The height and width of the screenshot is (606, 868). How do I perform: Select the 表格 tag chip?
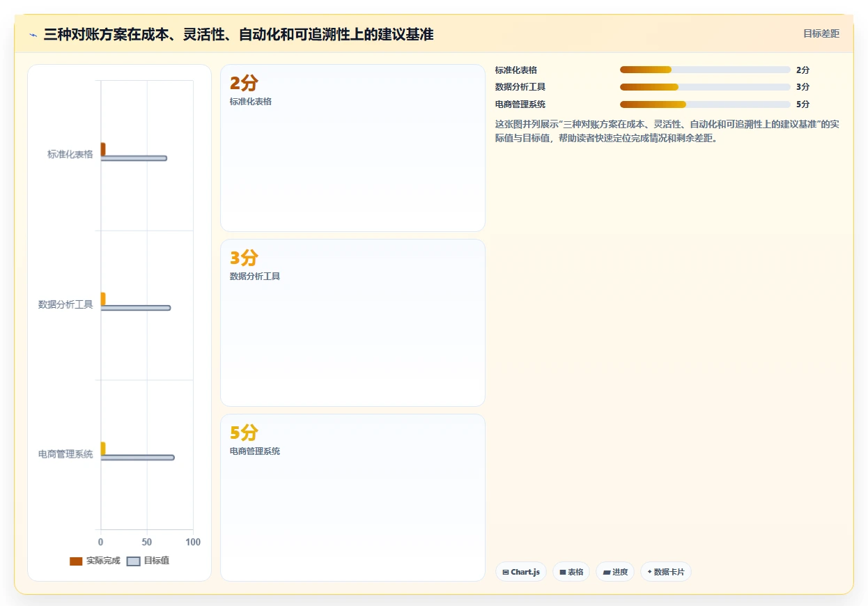[571, 572]
